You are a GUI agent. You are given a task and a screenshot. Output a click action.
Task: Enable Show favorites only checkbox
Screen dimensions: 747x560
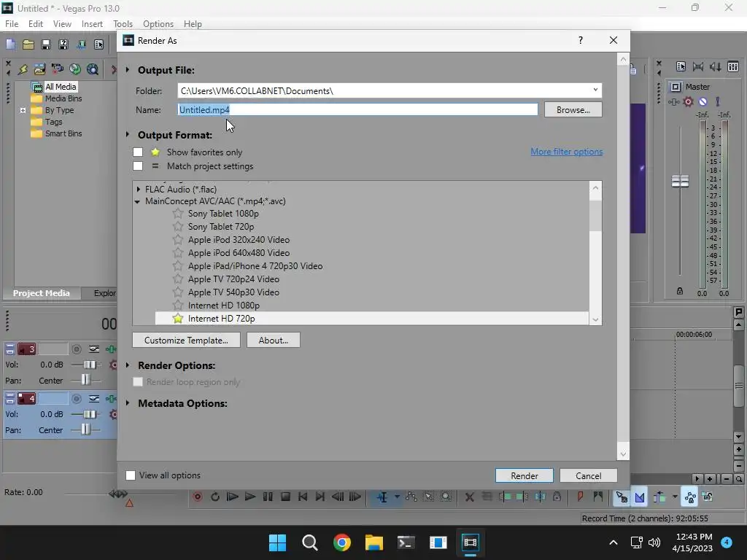(138, 152)
